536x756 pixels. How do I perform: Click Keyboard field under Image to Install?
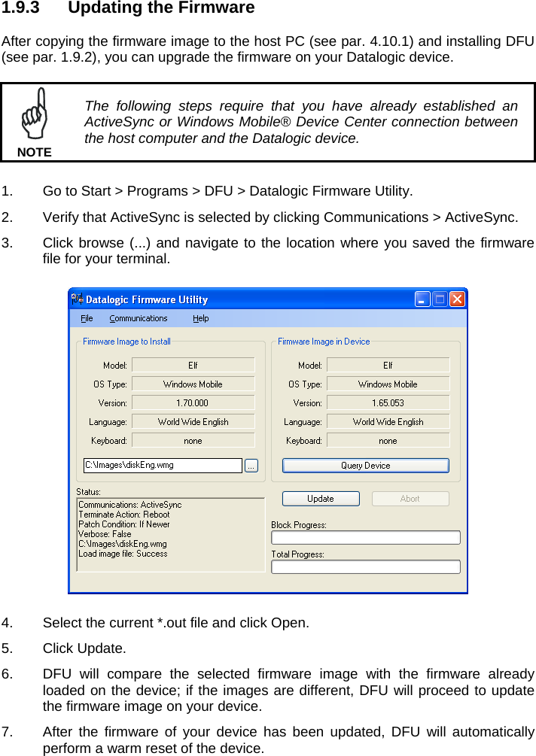(193, 440)
